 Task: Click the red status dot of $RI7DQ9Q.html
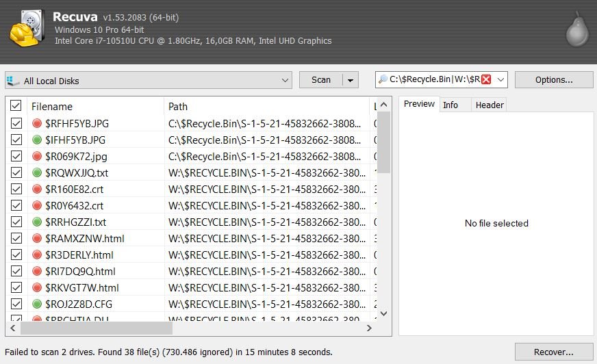(x=37, y=271)
